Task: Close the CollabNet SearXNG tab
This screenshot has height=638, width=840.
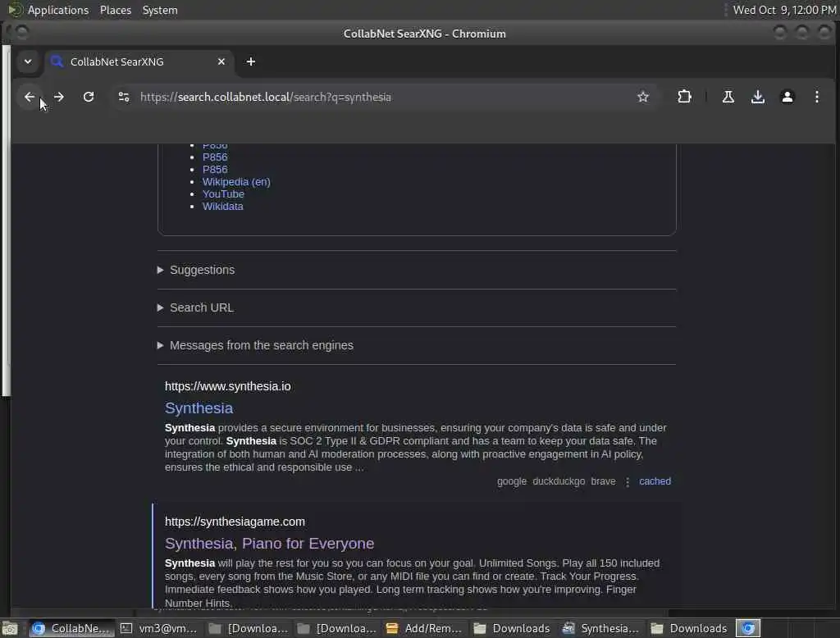Action: [x=221, y=62]
